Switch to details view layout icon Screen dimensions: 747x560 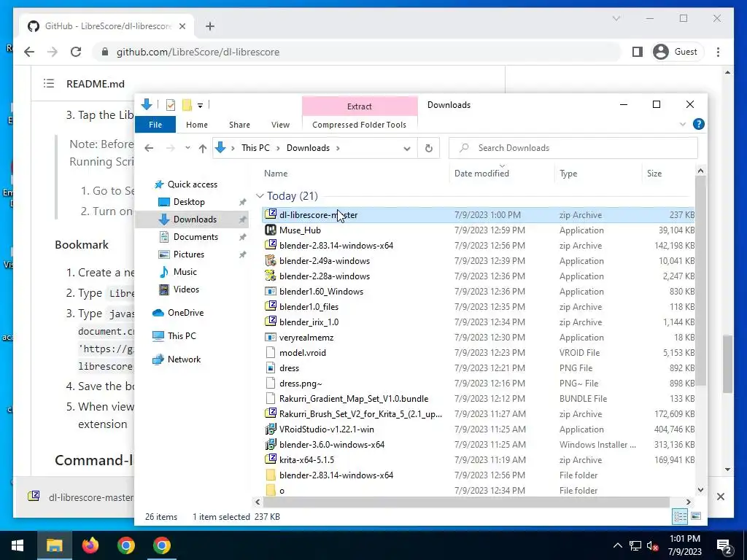(680, 516)
